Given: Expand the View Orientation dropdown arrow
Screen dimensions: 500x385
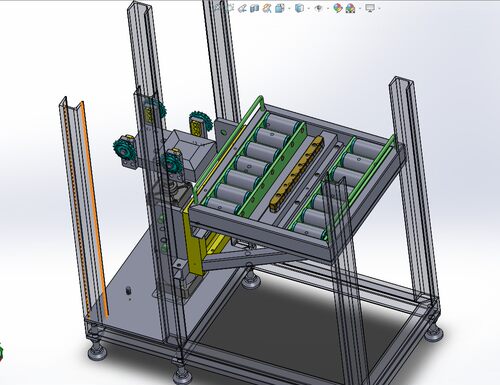Looking at the screenshot, I should [x=289, y=8].
